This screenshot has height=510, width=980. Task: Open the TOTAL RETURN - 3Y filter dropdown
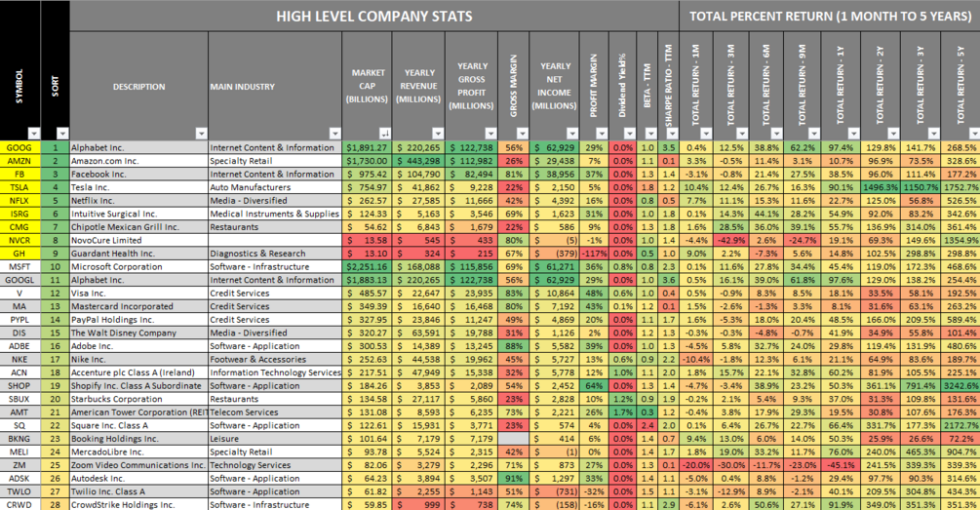934,134
